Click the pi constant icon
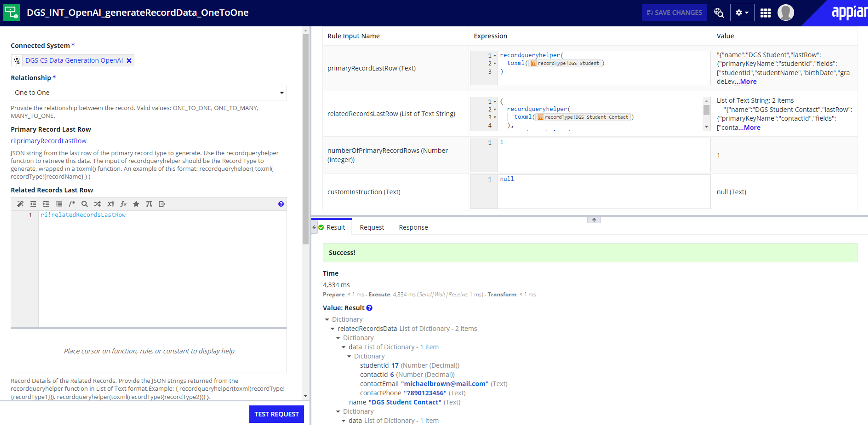This screenshot has width=868, height=425. click(149, 204)
